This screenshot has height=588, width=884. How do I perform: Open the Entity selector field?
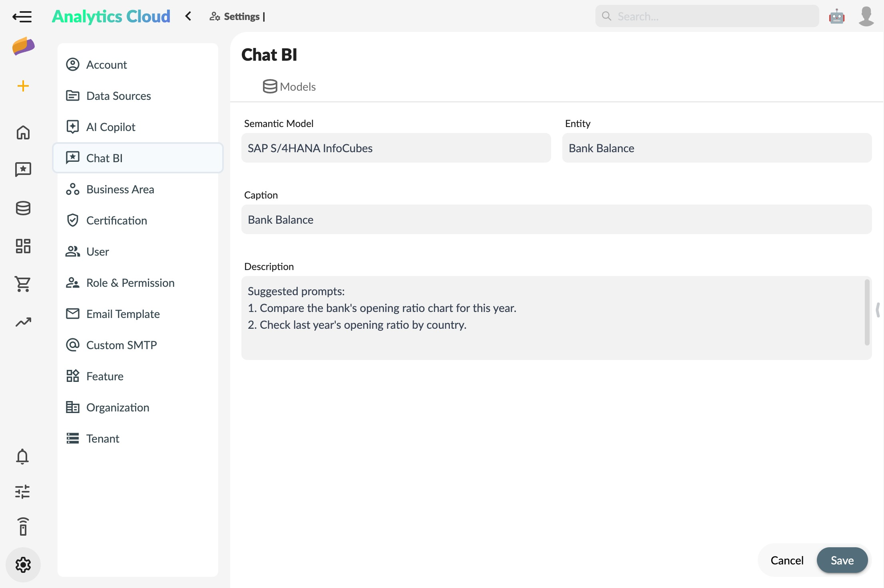point(717,148)
